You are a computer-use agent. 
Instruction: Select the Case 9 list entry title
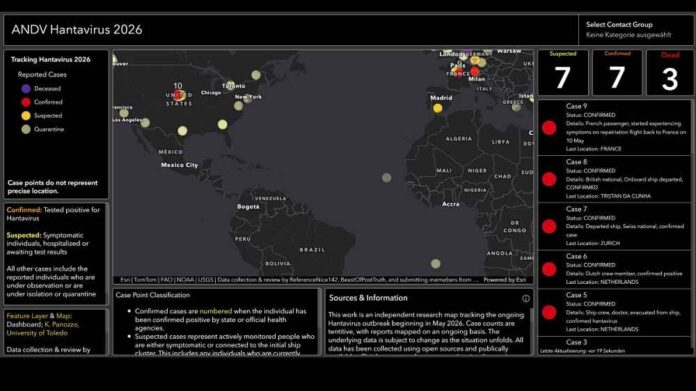pyautogui.click(x=576, y=106)
